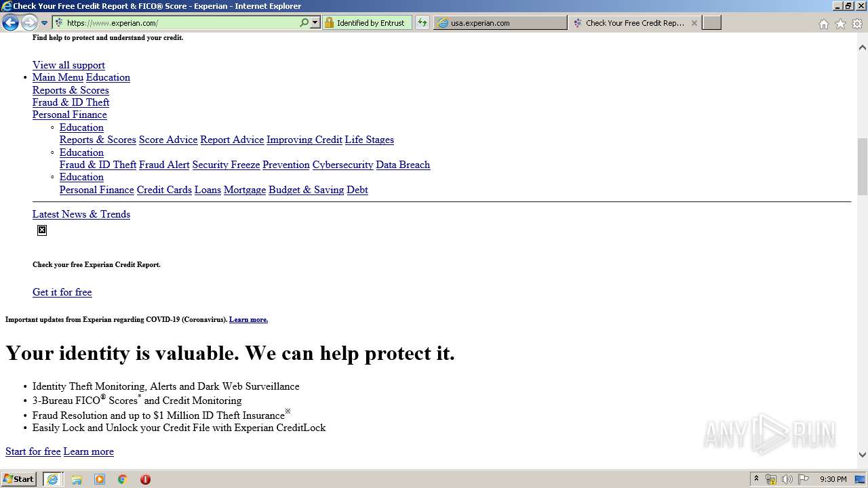The image size is (868, 488).
Task: Click the volume speaker tray icon
Action: [787, 479]
